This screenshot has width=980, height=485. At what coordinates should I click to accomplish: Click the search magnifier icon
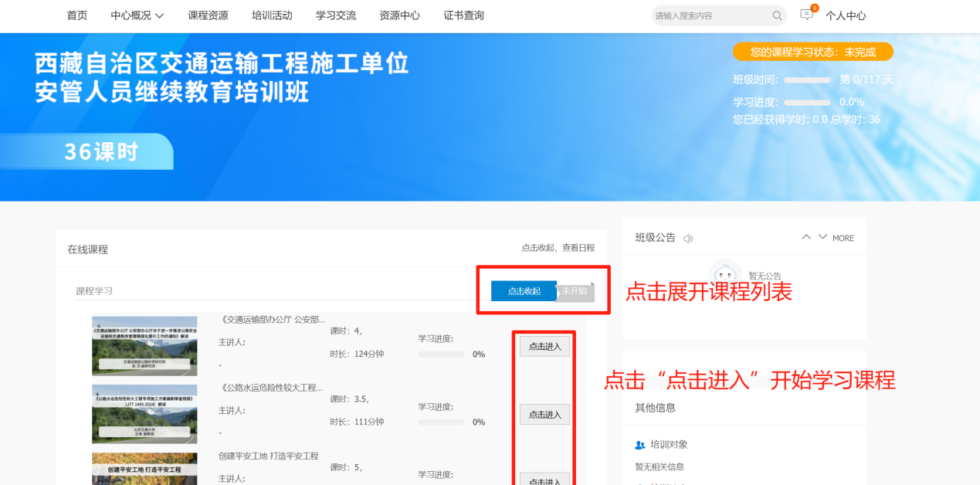coord(777,15)
